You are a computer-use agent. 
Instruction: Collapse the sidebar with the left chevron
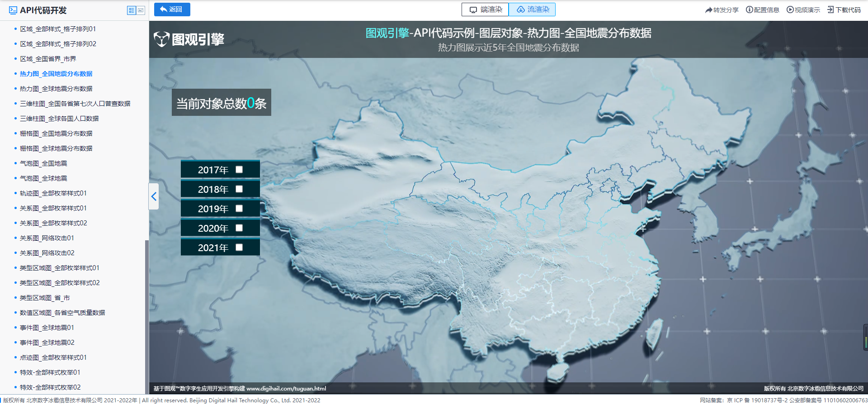154,196
